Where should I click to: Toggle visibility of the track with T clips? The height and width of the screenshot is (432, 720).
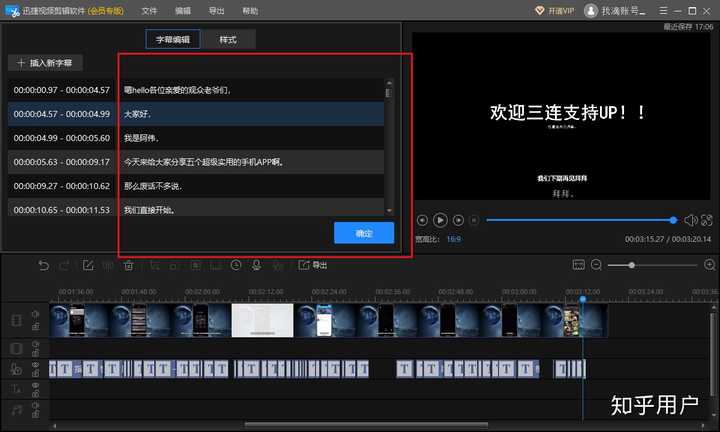click(x=35, y=365)
